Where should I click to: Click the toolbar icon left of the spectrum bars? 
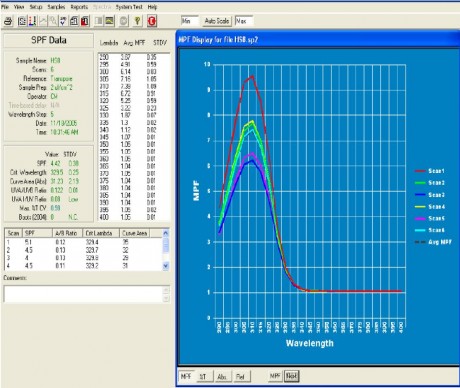(x=22, y=21)
